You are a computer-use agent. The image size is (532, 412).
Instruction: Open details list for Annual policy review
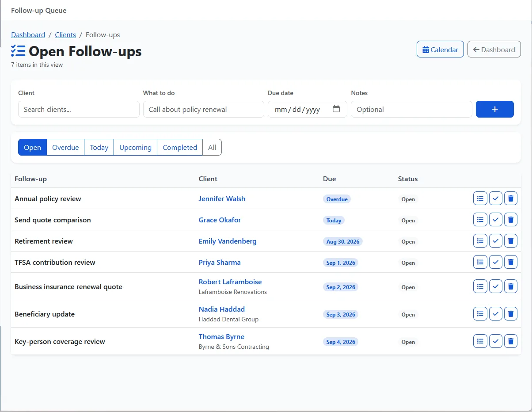click(x=480, y=198)
